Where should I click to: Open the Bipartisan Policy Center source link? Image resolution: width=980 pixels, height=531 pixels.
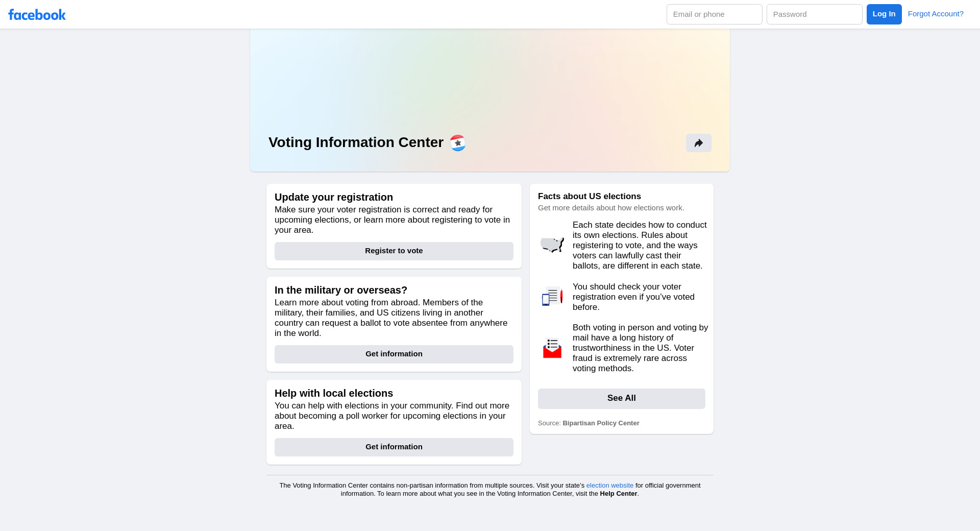(601, 423)
